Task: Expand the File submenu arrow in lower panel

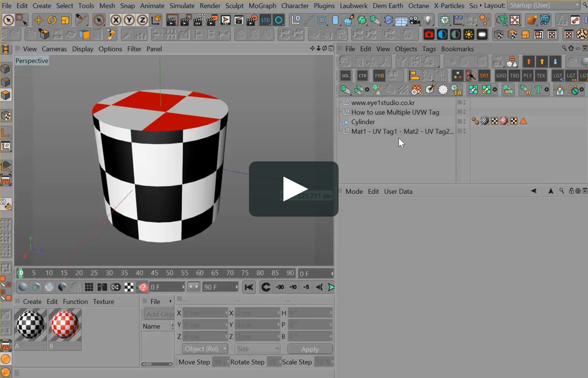Action: pyautogui.click(x=170, y=302)
